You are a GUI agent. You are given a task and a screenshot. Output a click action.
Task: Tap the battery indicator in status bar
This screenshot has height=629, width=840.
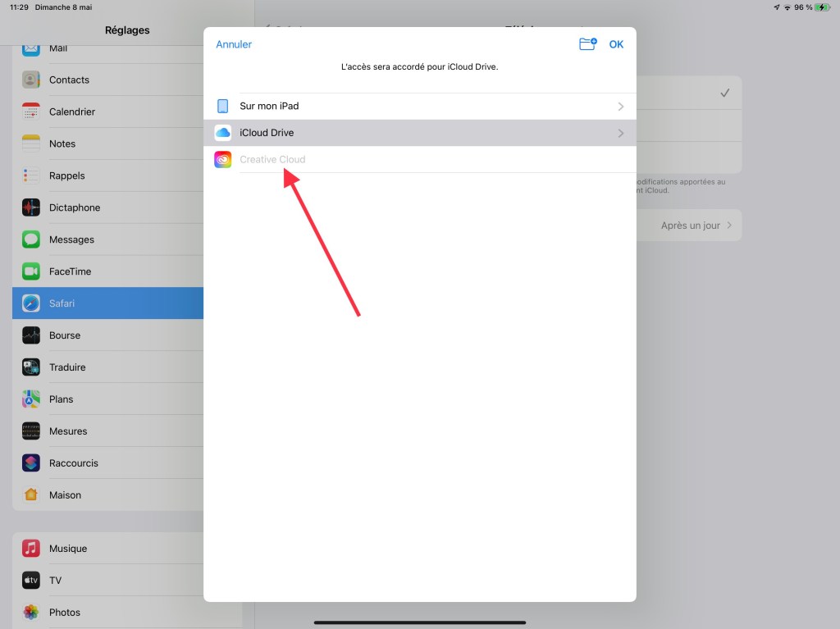coord(823,7)
